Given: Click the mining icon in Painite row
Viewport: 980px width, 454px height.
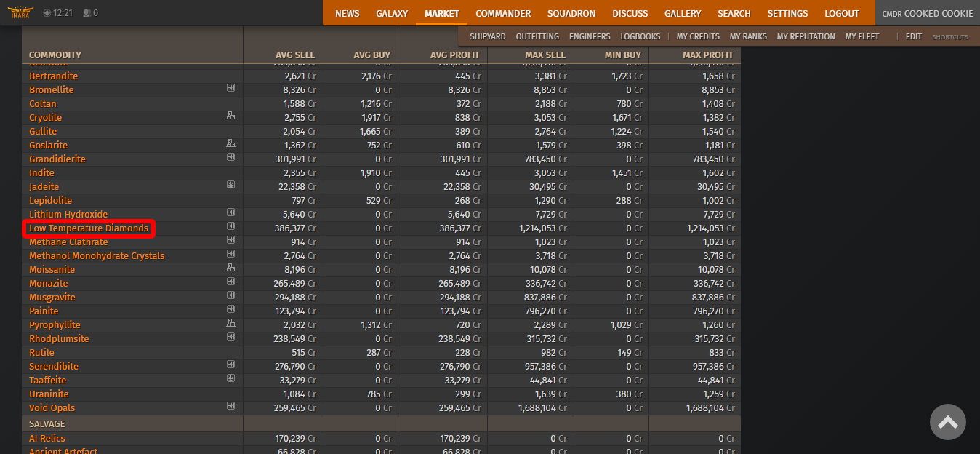Looking at the screenshot, I should tap(231, 310).
